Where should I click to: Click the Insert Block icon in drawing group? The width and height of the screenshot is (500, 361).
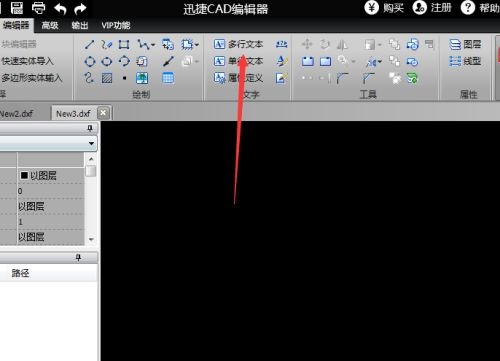click(168, 44)
